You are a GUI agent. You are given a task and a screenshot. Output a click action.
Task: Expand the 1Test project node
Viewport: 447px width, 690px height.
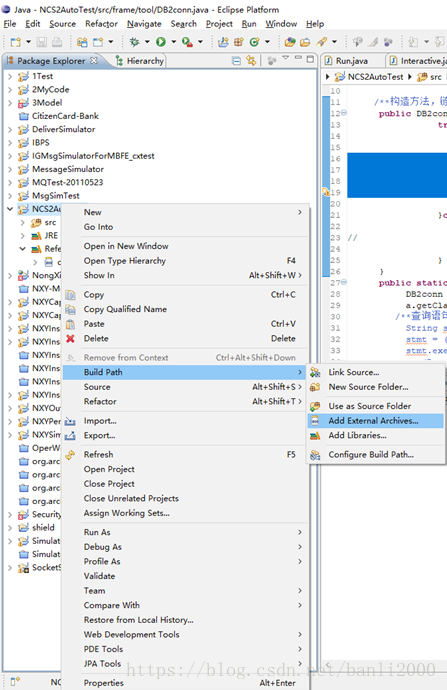(10, 76)
